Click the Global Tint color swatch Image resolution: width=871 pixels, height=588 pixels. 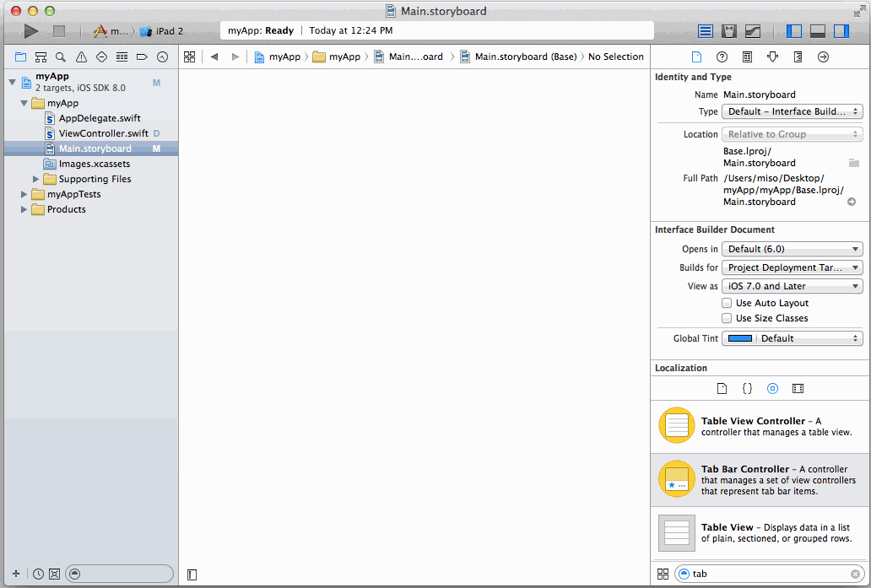[x=739, y=338]
